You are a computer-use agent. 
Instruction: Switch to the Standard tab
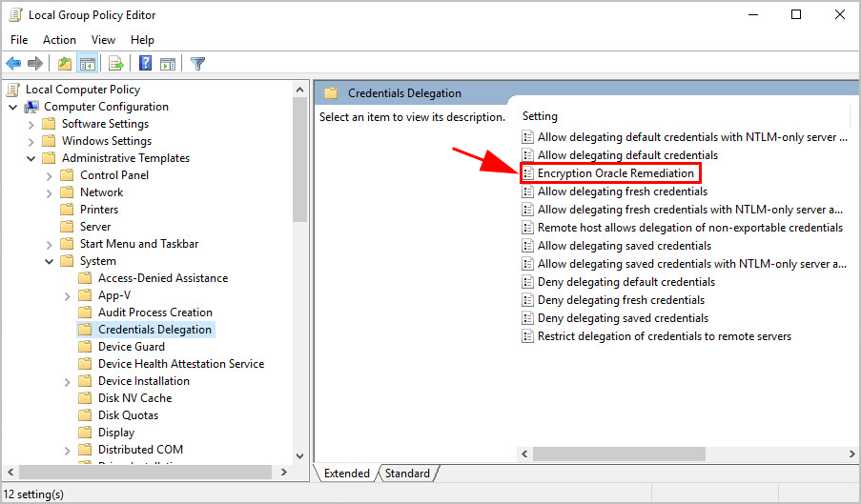click(407, 473)
